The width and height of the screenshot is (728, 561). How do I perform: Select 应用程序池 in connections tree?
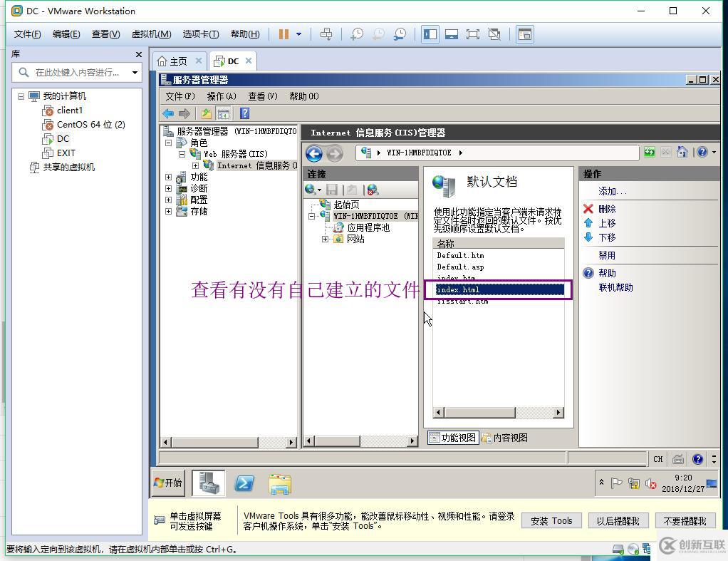point(368,227)
